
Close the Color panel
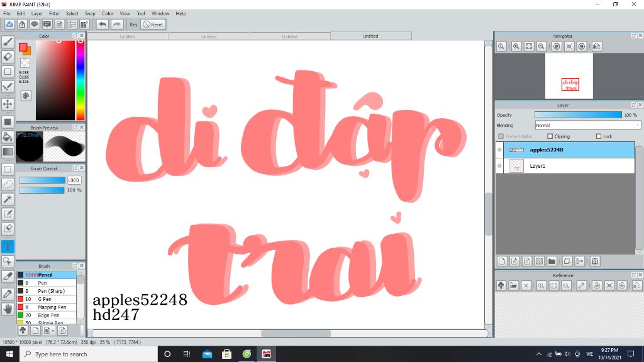pyautogui.click(x=82, y=36)
